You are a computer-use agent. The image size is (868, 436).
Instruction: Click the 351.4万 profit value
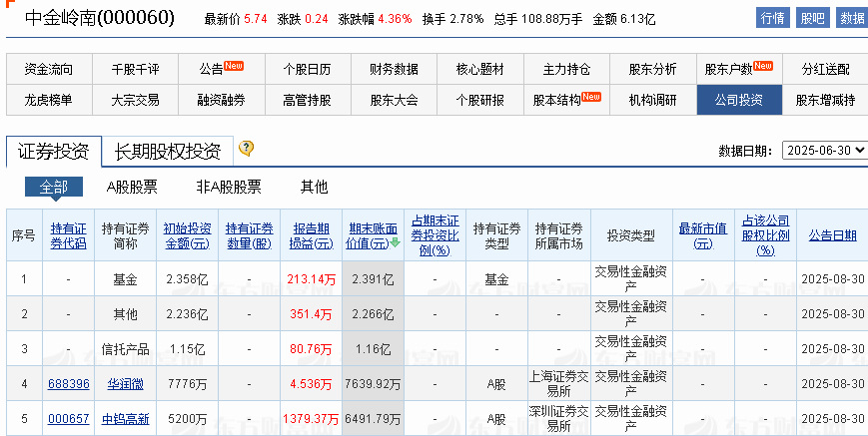pyautogui.click(x=311, y=314)
